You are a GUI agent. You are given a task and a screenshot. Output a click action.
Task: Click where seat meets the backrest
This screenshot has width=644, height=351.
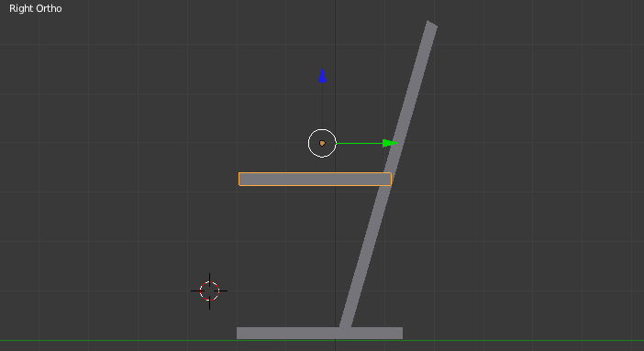[x=389, y=180]
